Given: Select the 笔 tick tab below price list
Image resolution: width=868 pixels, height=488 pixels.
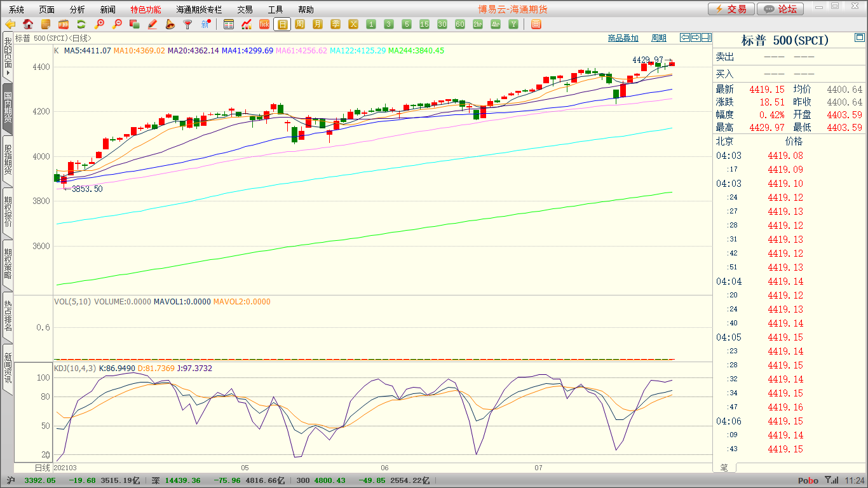Looking at the screenshot, I should point(724,468).
